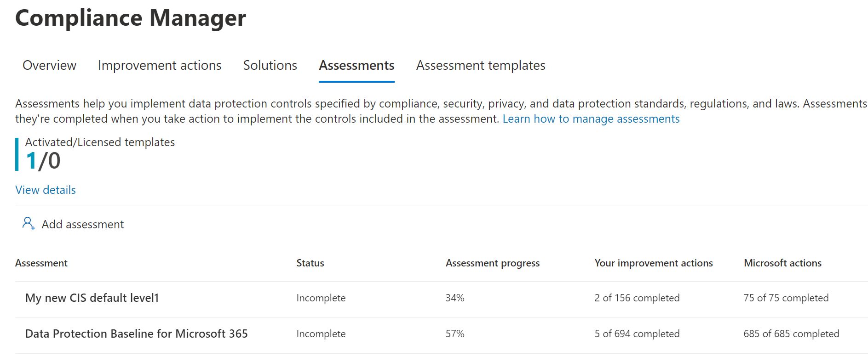The image size is (868, 362).
Task: Click the View details link
Action: (46, 190)
